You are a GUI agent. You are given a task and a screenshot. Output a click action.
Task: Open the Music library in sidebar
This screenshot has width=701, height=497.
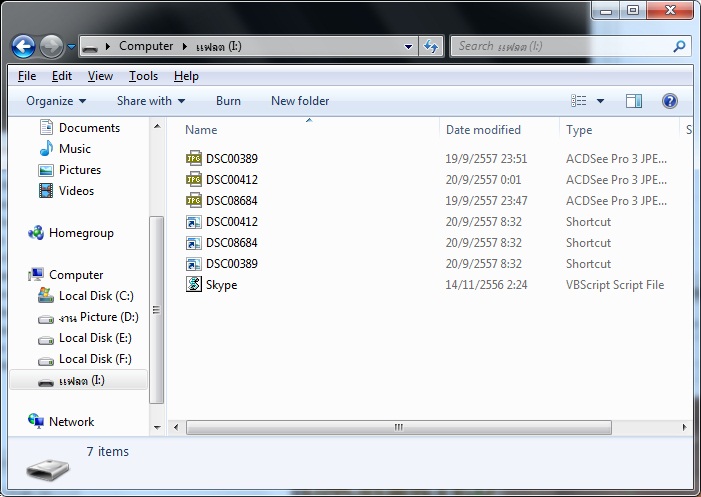(x=65, y=149)
